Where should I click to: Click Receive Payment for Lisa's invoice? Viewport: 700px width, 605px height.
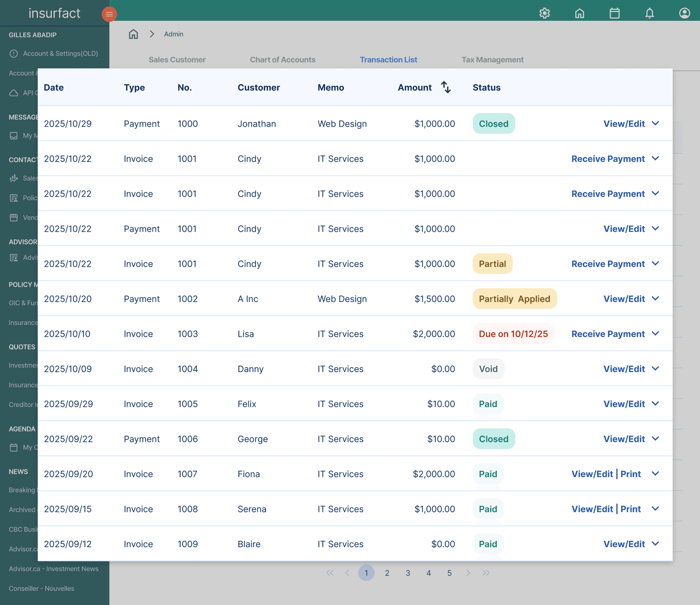tap(608, 334)
